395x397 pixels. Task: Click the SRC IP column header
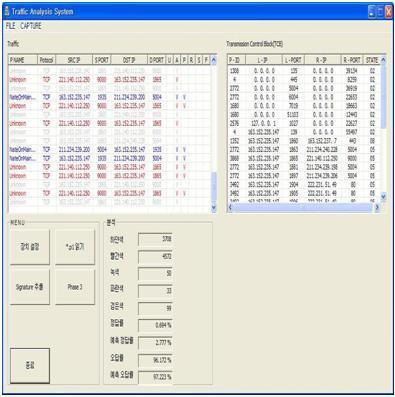[74, 60]
